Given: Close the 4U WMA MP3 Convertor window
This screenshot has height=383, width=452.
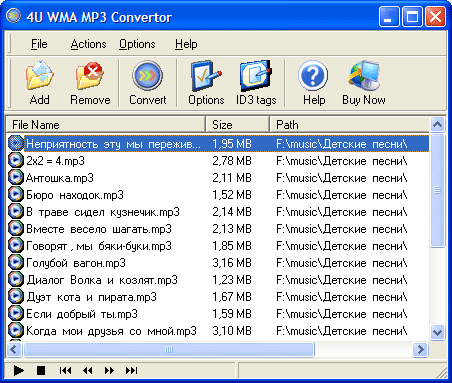Looking at the screenshot, I should tap(435, 16).
